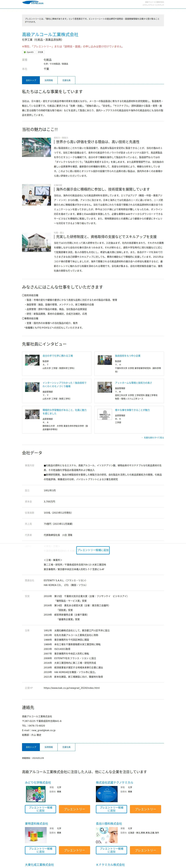Open the 先輩社員 tab at top
The height and width of the screenshot is (868, 186).
click(x=66, y=80)
